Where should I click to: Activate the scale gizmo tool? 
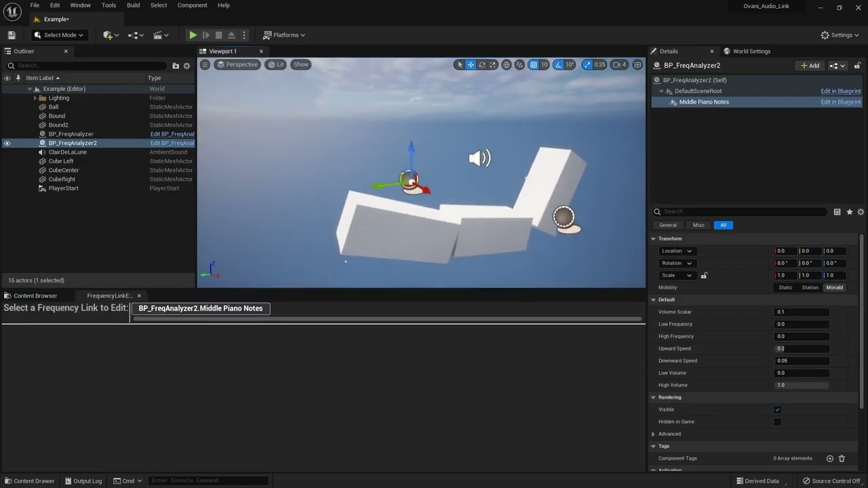(493, 64)
